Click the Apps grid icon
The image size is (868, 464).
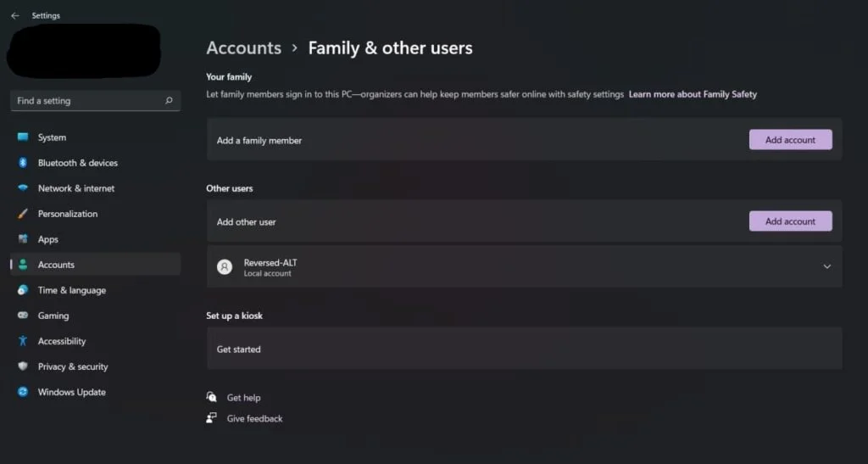23,239
